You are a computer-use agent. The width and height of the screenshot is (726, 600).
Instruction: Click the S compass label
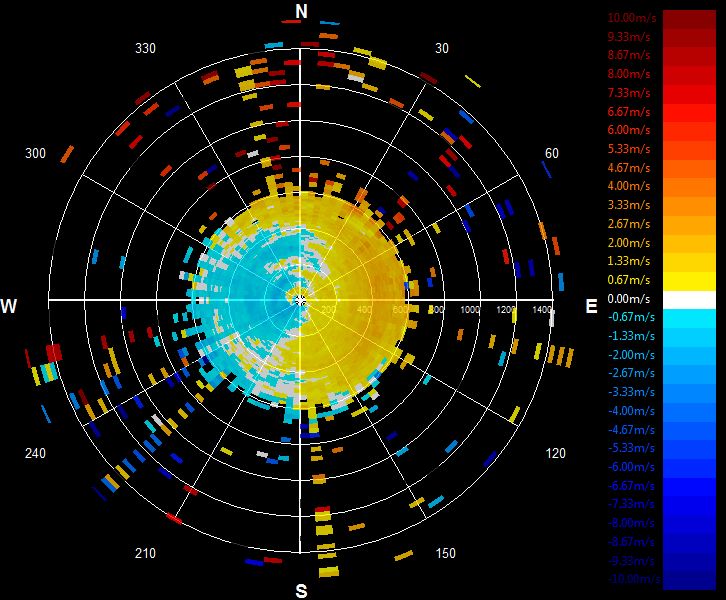(x=301, y=591)
